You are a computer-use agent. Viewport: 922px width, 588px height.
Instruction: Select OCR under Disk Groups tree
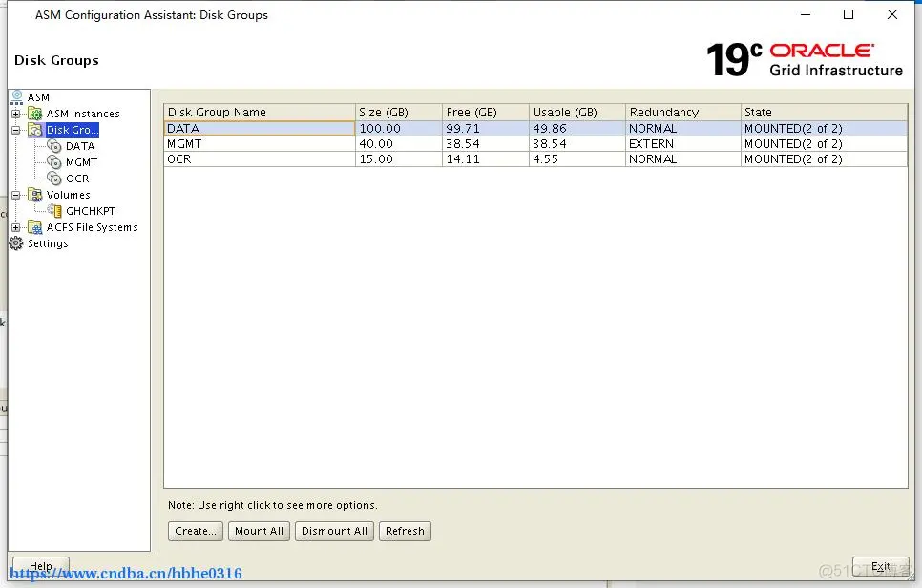77,178
